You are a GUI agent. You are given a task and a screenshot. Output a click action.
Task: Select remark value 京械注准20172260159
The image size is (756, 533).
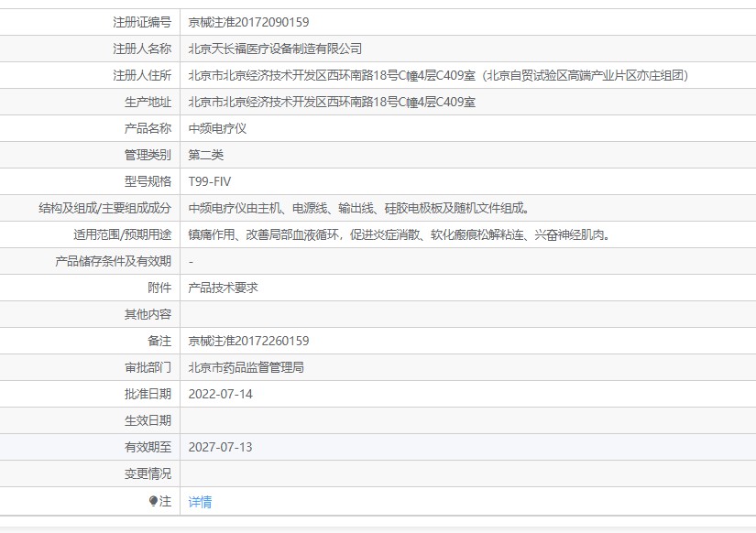tap(248, 342)
